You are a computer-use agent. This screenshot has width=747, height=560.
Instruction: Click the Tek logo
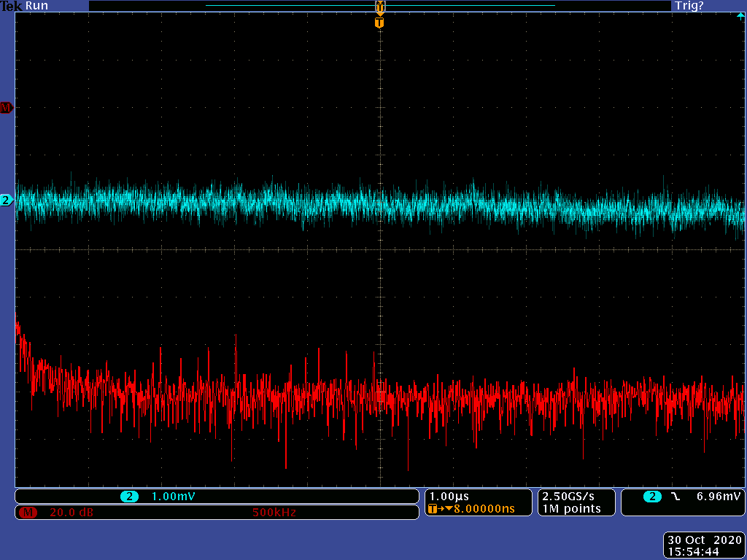click(11, 6)
